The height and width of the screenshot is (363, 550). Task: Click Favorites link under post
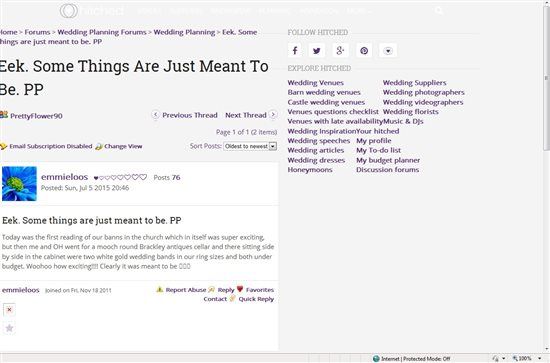[260, 290]
